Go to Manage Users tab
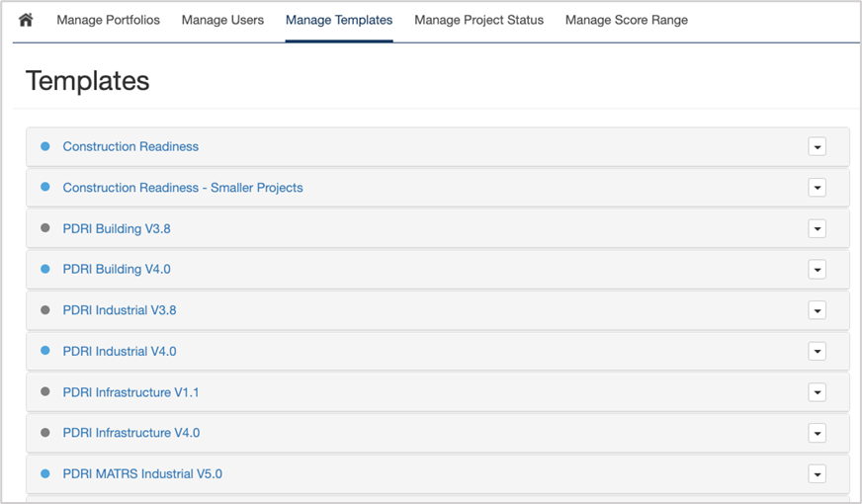Image resolution: width=862 pixels, height=504 pixels. (222, 20)
